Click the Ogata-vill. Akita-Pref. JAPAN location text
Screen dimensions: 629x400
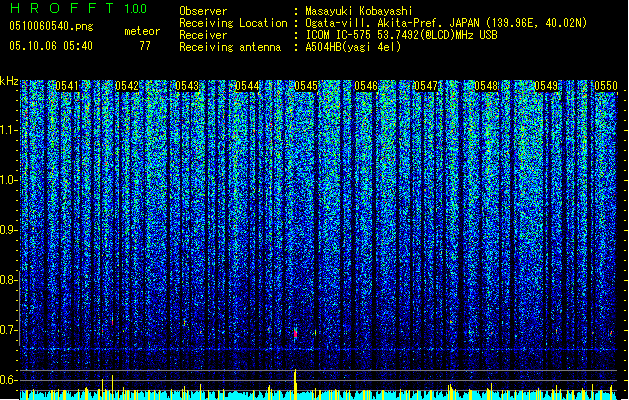pyautogui.click(x=446, y=23)
